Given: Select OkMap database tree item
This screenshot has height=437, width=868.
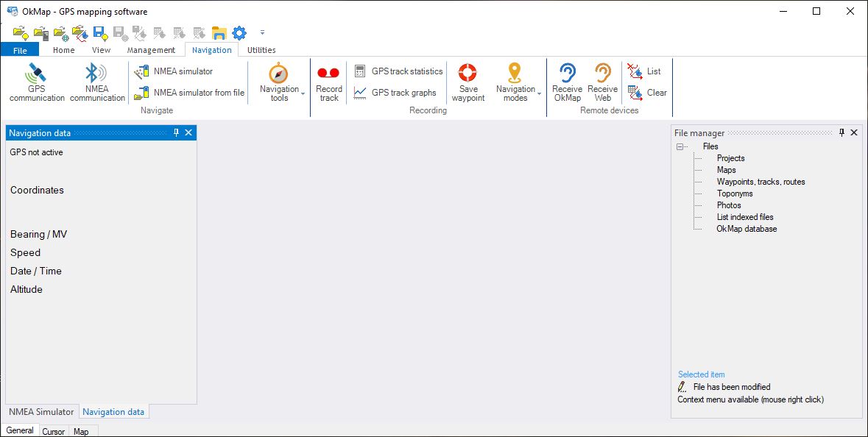Looking at the screenshot, I should tap(747, 229).
